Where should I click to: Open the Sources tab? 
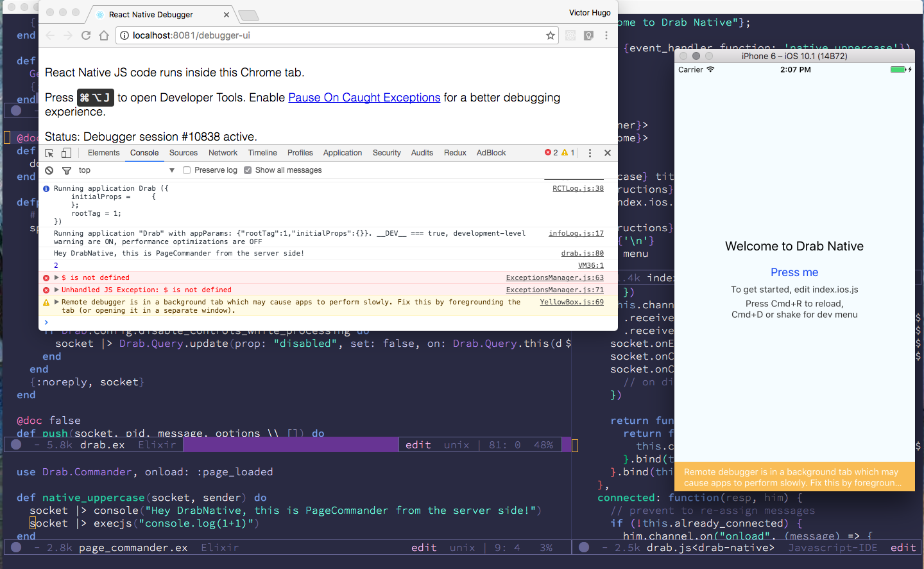click(184, 153)
